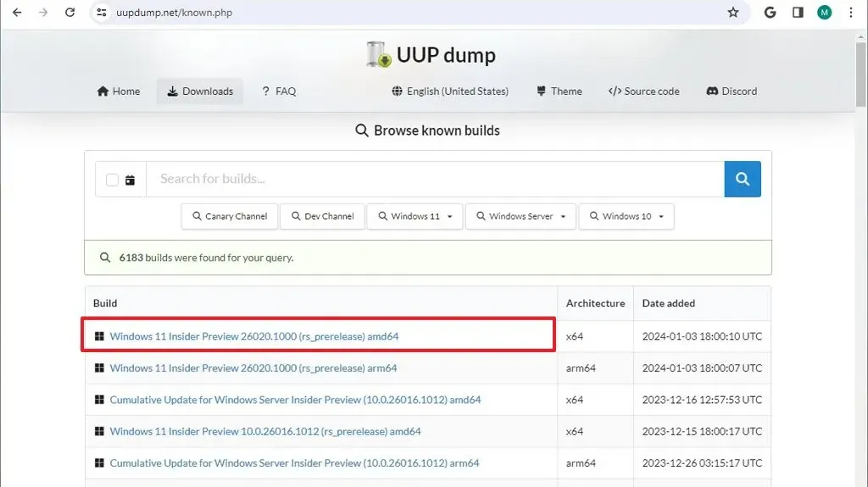Open Windows 11 Insider Preview 26020.1000 arm64 link
Screen dimensions: 868x487
pos(253,368)
